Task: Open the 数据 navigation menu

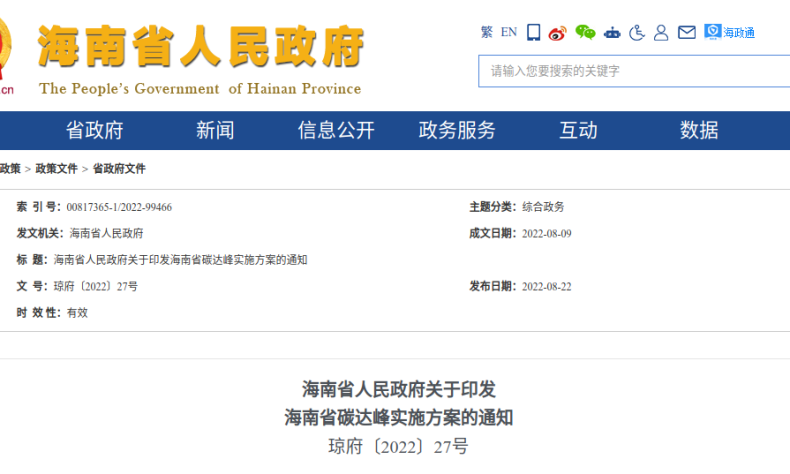Action: 699,130
